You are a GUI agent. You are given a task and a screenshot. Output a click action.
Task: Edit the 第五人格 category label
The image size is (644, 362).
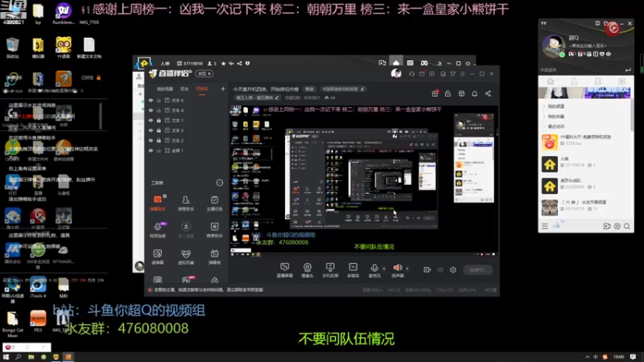(257, 97)
